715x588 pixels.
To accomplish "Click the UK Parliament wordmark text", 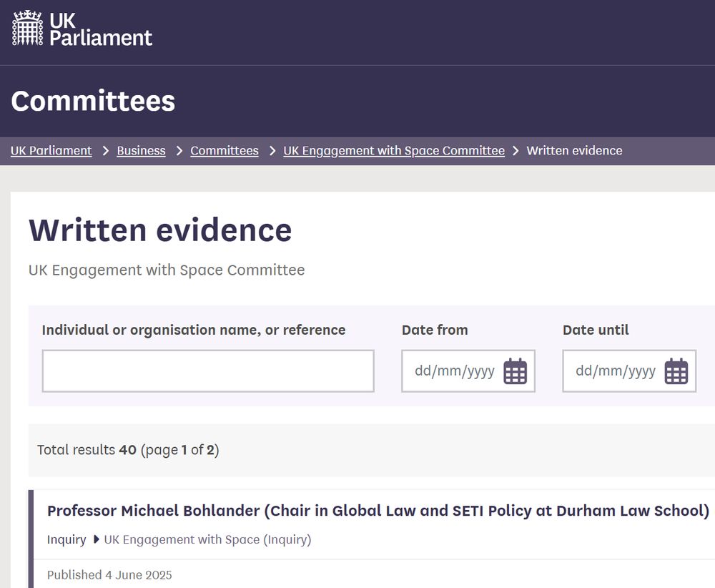I will [x=101, y=29].
